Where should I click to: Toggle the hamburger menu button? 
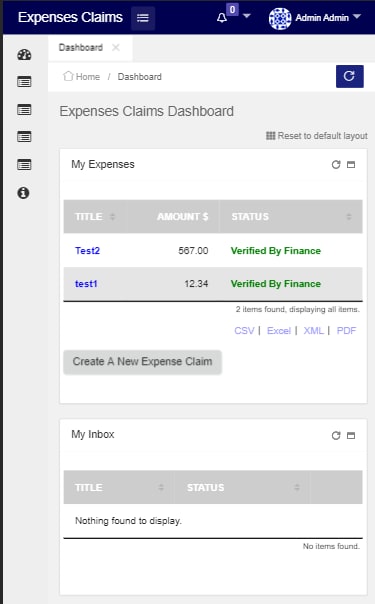(x=143, y=18)
